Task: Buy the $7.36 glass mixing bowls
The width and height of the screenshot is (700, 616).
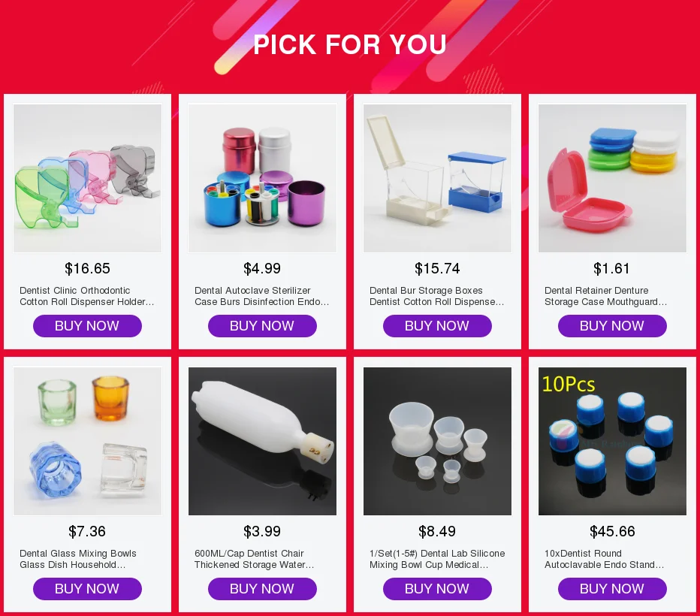Action: (x=87, y=589)
